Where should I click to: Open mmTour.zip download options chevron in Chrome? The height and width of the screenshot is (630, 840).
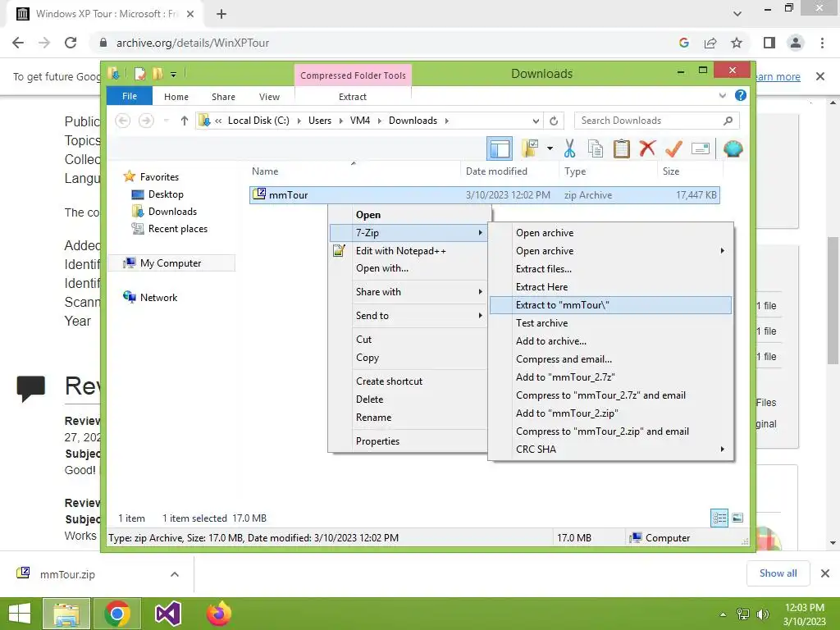(x=175, y=574)
